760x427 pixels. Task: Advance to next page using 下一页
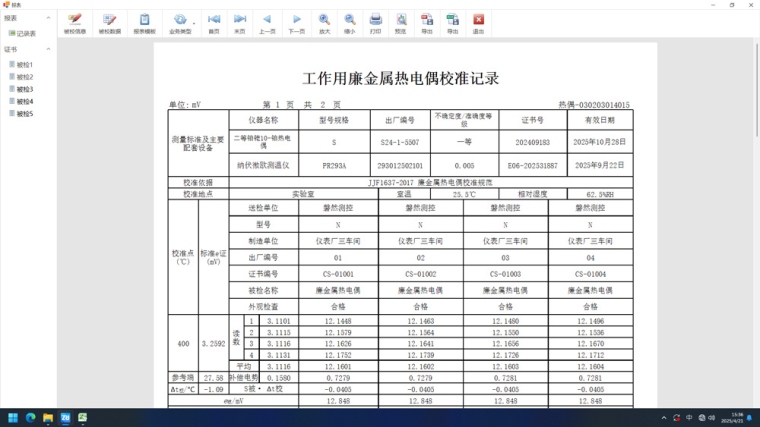coord(296,23)
